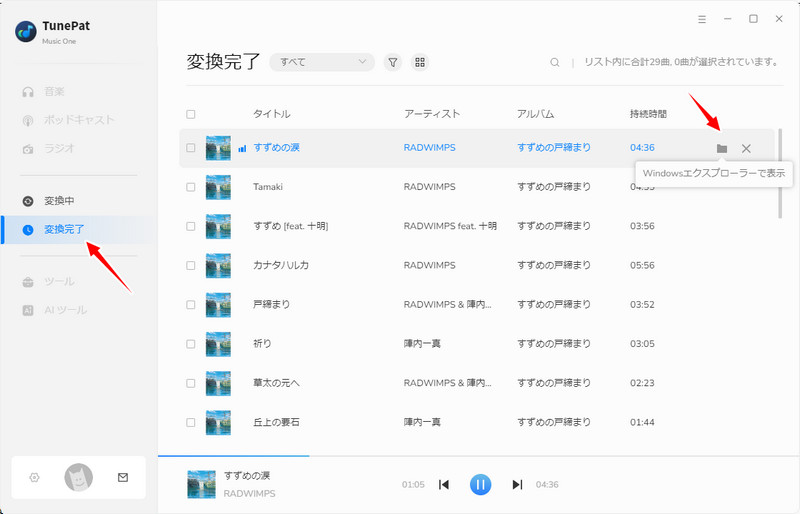Select the 丘上の要石 song title

click(277, 423)
